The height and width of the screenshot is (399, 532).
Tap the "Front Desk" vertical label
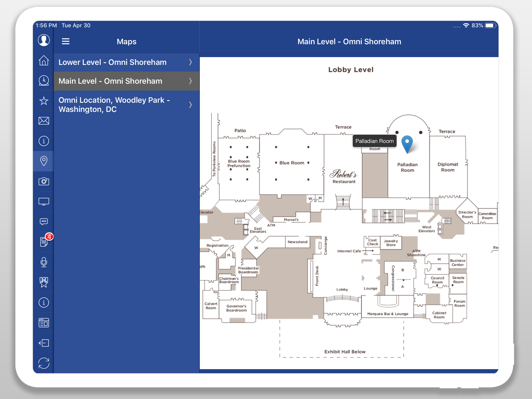[317, 276]
